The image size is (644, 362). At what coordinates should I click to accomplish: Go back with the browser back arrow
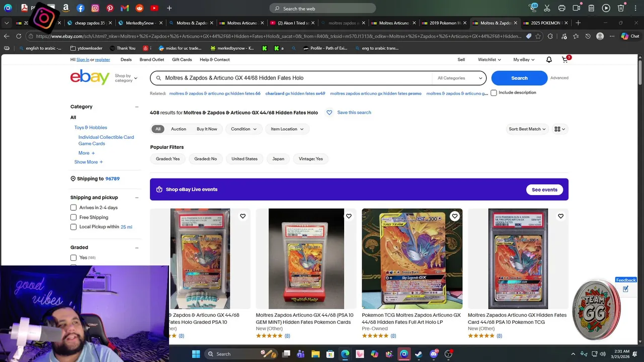tap(7, 36)
